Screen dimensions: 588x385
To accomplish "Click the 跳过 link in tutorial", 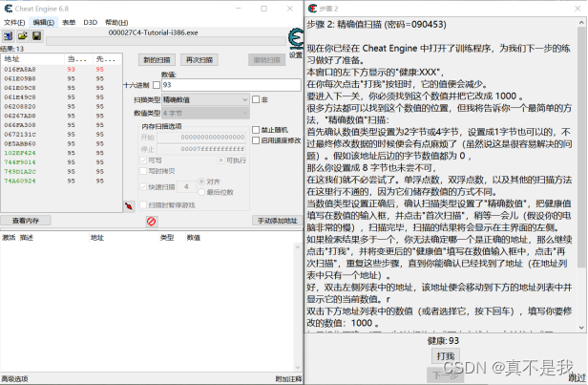I will (577, 377).
